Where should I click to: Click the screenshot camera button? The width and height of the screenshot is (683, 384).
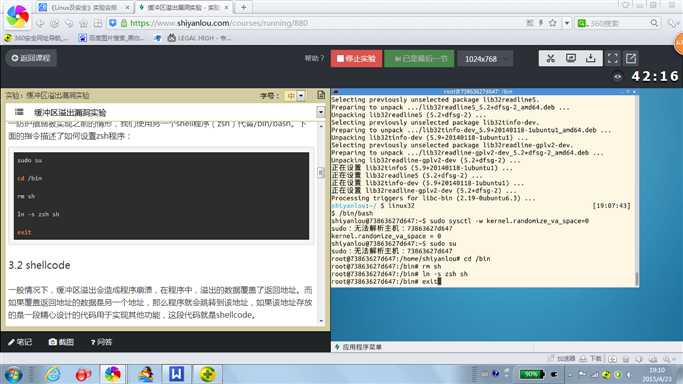(61, 342)
